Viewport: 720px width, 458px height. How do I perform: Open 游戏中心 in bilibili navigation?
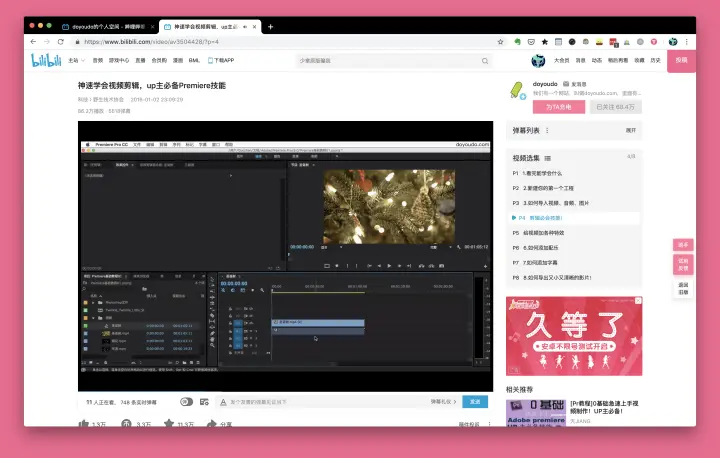[119, 60]
